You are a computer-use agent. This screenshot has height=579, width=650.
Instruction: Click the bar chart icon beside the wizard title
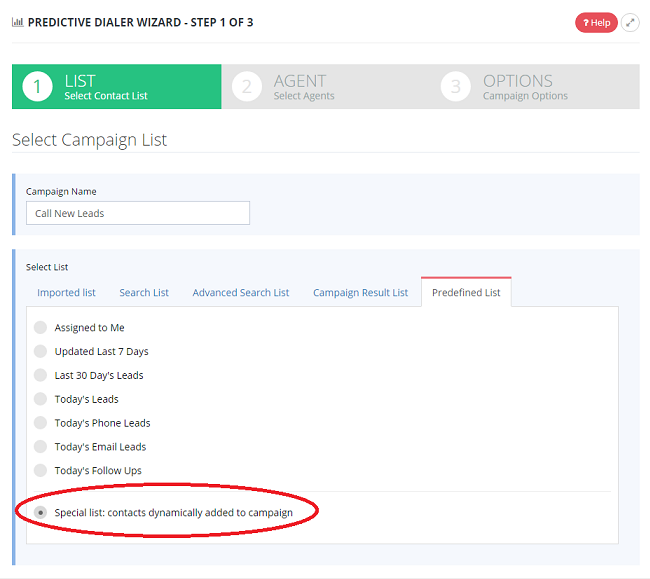click(x=18, y=22)
